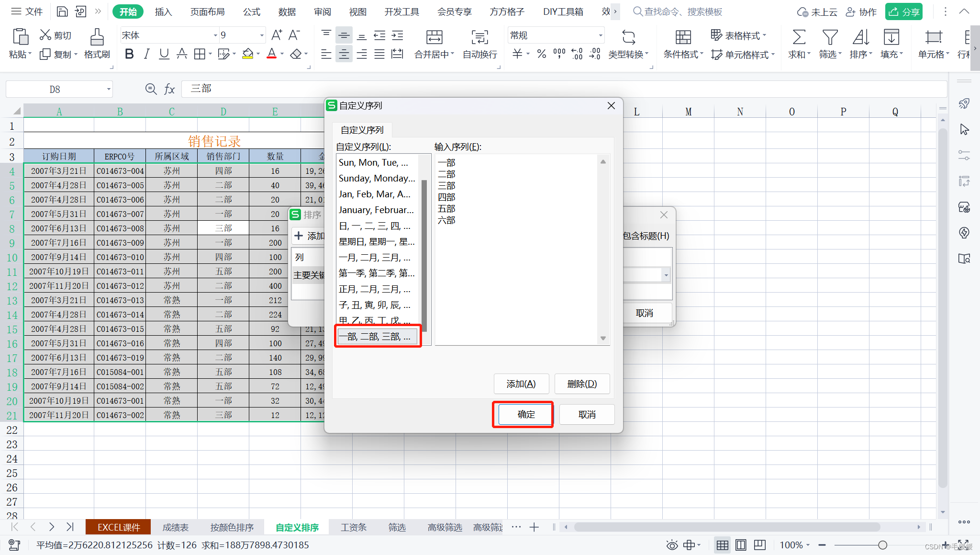Toggle underline text formatting
This screenshot has width=980, height=555.
click(x=164, y=54)
